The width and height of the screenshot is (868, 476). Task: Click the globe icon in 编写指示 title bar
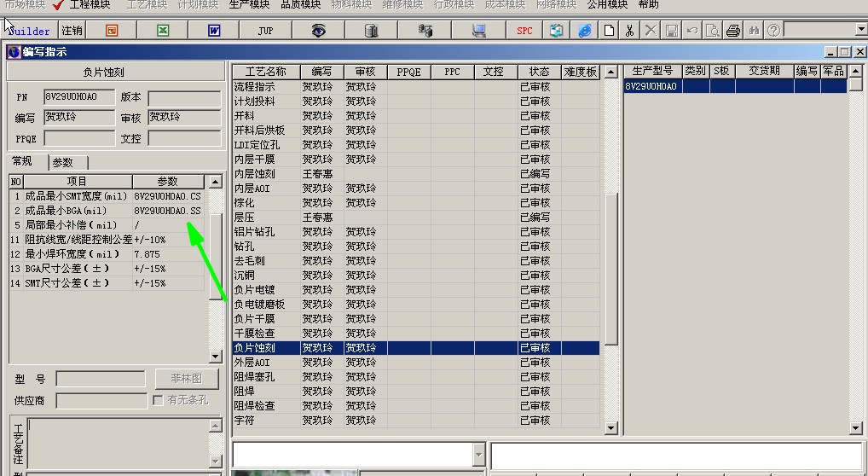pyautogui.click(x=14, y=52)
